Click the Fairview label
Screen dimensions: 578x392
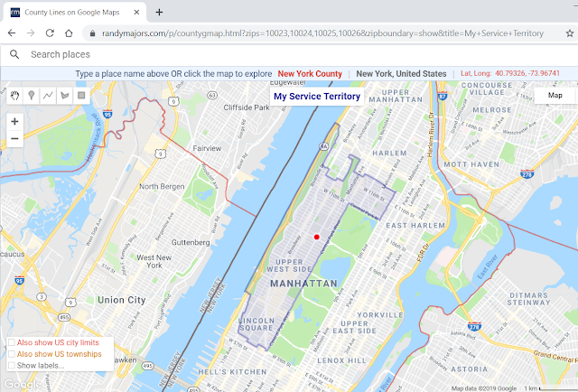[207, 148]
